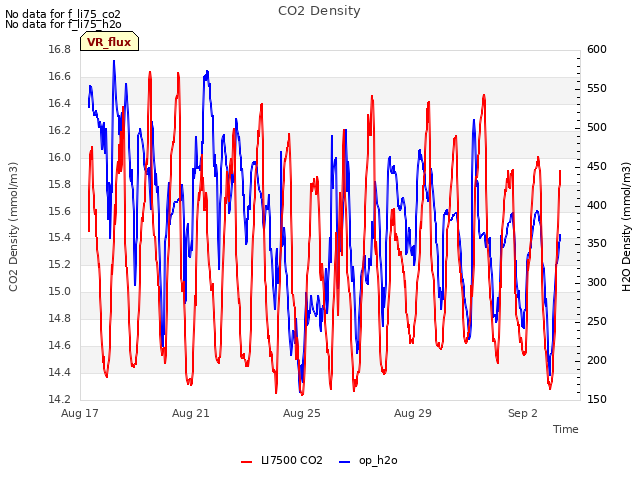Click the 500 right axis tick label

click(x=597, y=128)
